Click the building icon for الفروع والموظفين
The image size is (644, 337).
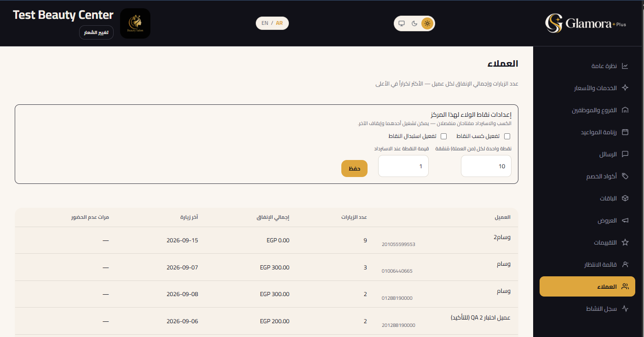(x=625, y=110)
